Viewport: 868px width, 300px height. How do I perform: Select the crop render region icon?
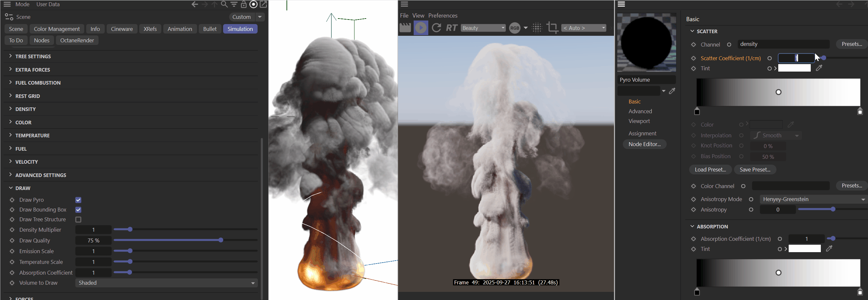pyautogui.click(x=552, y=28)
